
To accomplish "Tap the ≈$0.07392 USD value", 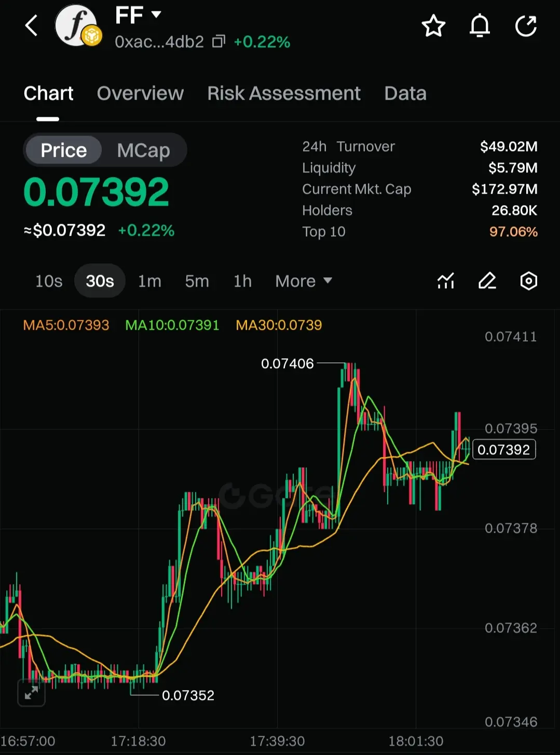I will 64,230.
